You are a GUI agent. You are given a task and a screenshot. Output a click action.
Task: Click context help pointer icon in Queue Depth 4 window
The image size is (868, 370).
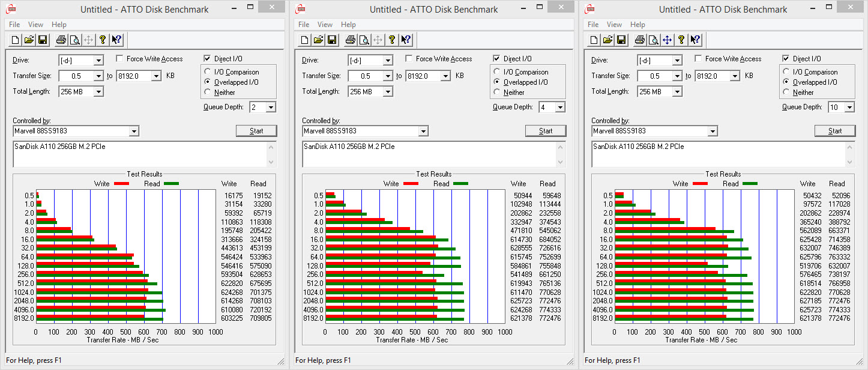(x=406, y=40)
